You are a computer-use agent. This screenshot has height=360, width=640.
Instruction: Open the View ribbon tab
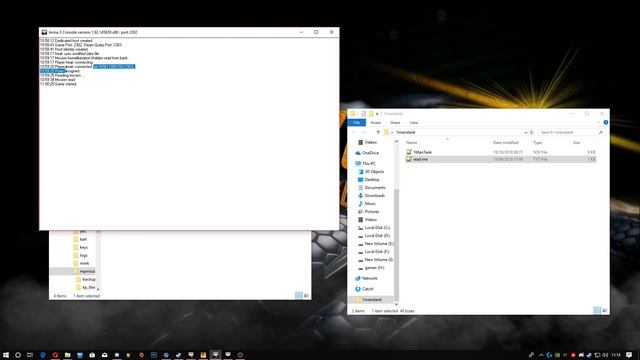pyautogui.click(x=413, y=122)
